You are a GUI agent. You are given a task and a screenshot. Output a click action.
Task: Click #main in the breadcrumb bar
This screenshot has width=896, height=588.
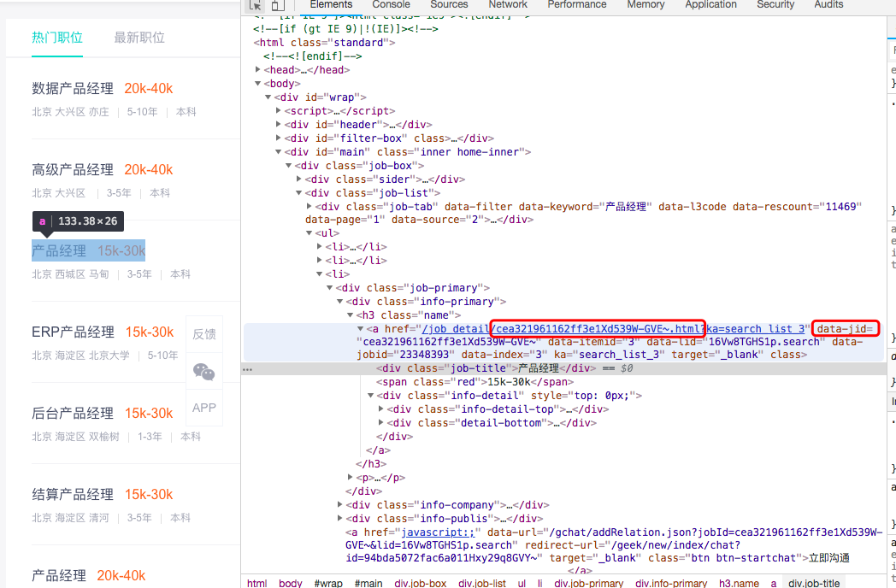368,583
